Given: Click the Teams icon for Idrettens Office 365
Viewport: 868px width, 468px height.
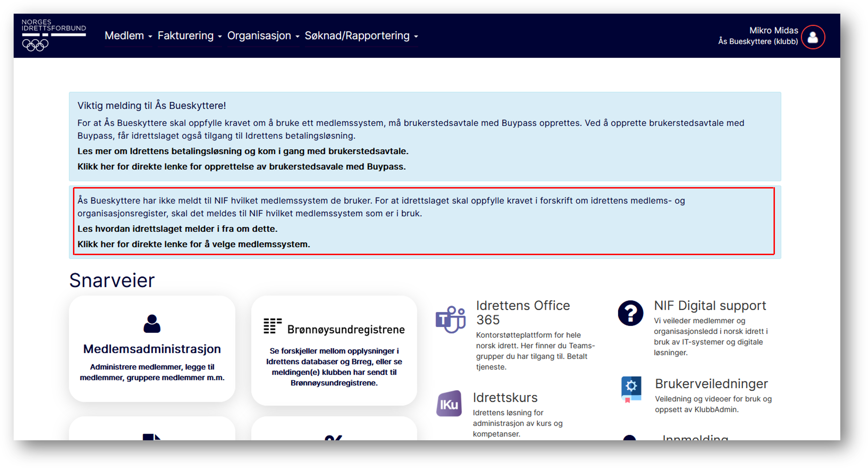Looking at the screenshot, I should (x=450, y=319).
